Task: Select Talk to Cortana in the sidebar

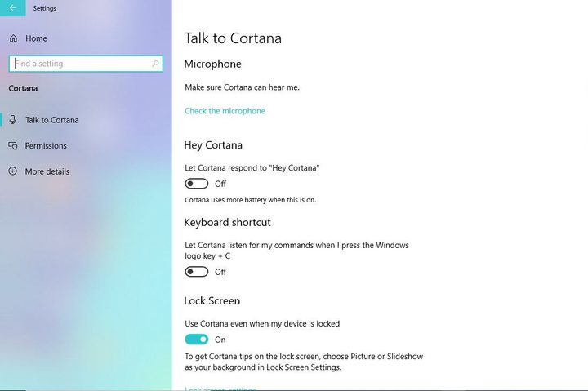Action: (x=52, y=120)
